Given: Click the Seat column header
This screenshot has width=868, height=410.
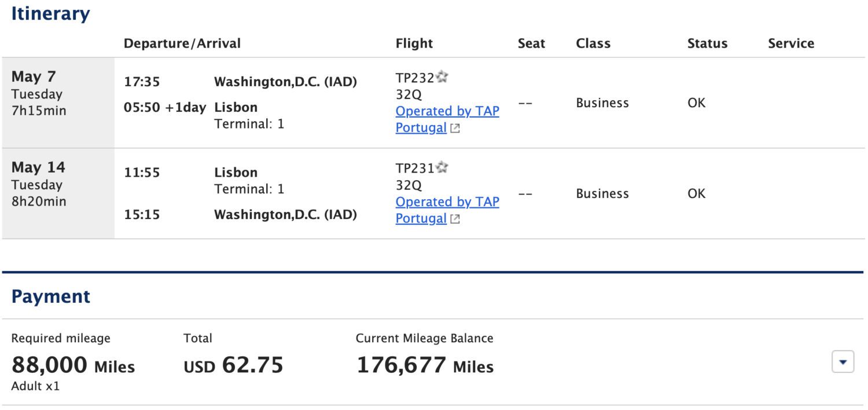Looking at the screenshot, I should (531, 43).
